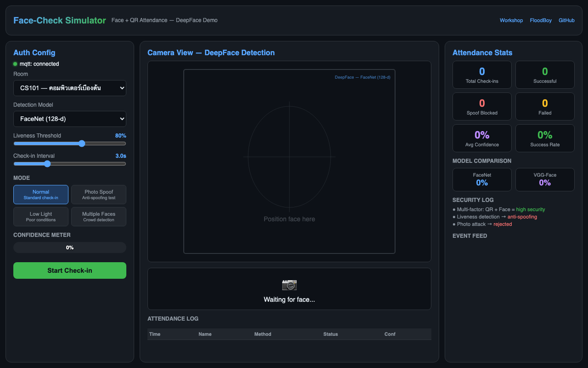Open the Room dropdown showing CS101

(70, 88)
